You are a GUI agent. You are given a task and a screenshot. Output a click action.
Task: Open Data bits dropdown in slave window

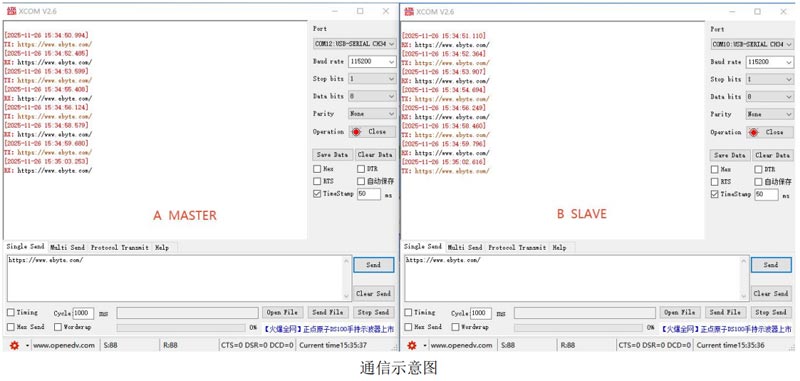770,96
